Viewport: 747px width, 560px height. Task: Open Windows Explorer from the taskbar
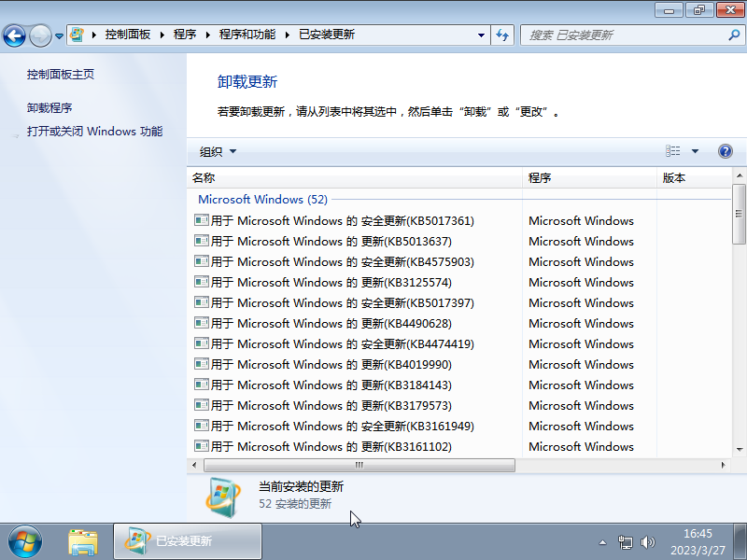point(84,540)
